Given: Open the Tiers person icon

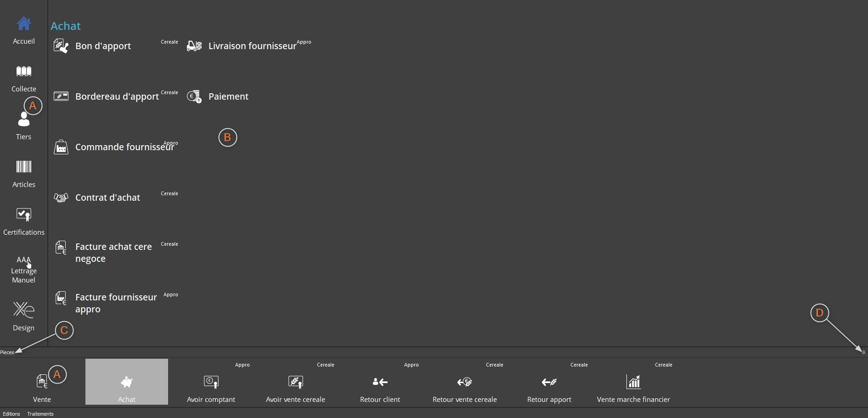Looking at the screenshot, I should 23,120.
